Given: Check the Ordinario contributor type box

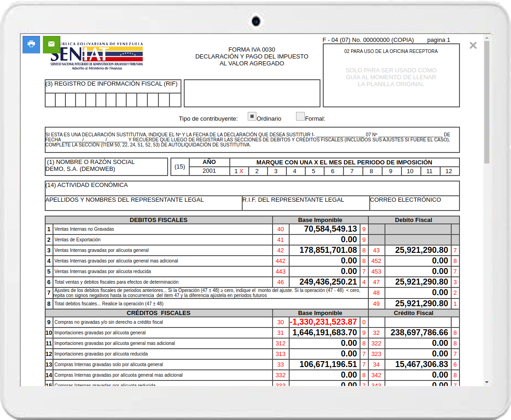Looking at the screenshot, I should pos(252,117).
